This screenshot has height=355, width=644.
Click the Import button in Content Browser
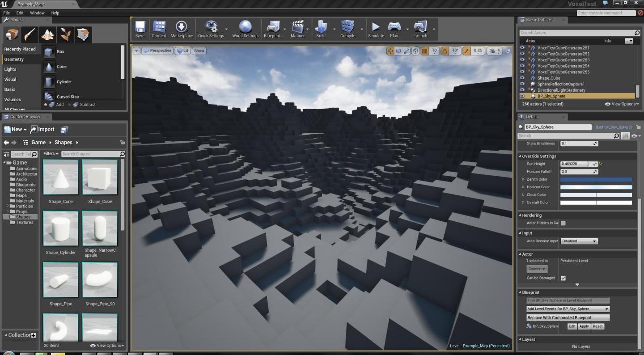42,130
